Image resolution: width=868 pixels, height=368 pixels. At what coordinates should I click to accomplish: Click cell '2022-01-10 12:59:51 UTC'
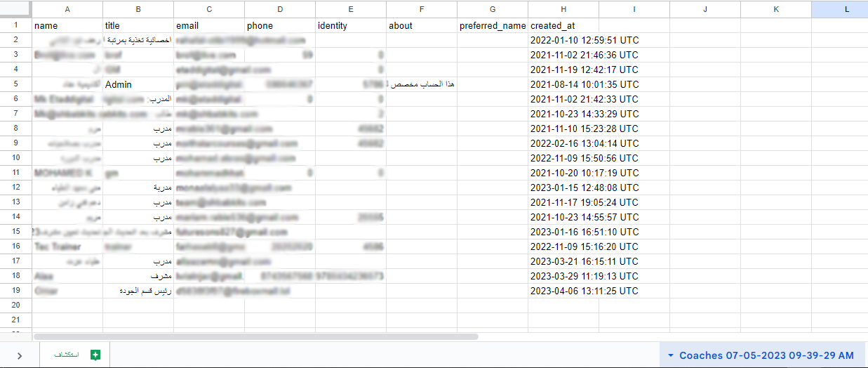coord(585,40)
